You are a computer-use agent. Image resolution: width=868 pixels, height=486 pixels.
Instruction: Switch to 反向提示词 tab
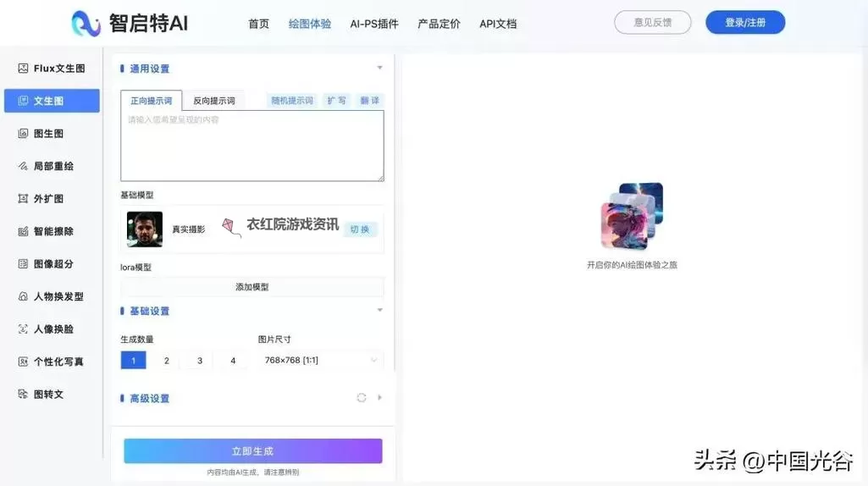tap(214, 101)
